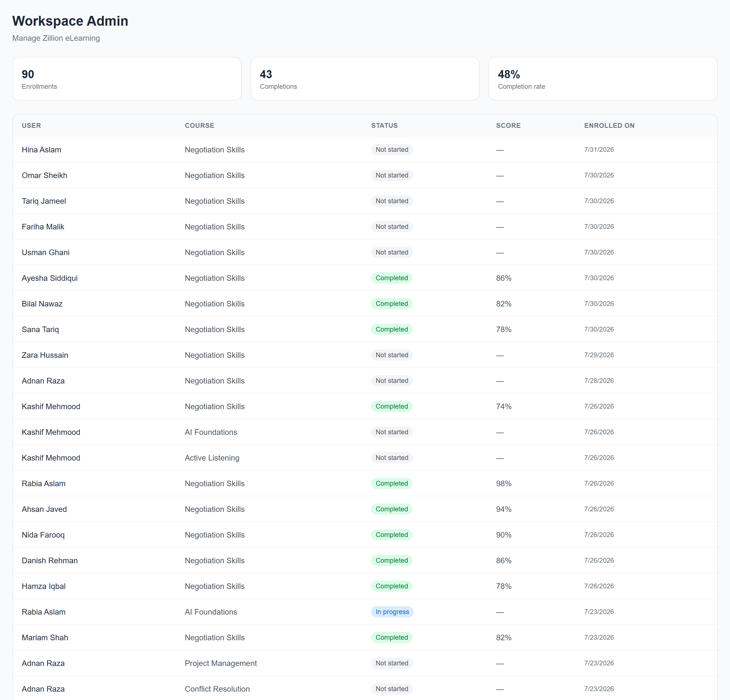Click the USER column header

[31, 126]
